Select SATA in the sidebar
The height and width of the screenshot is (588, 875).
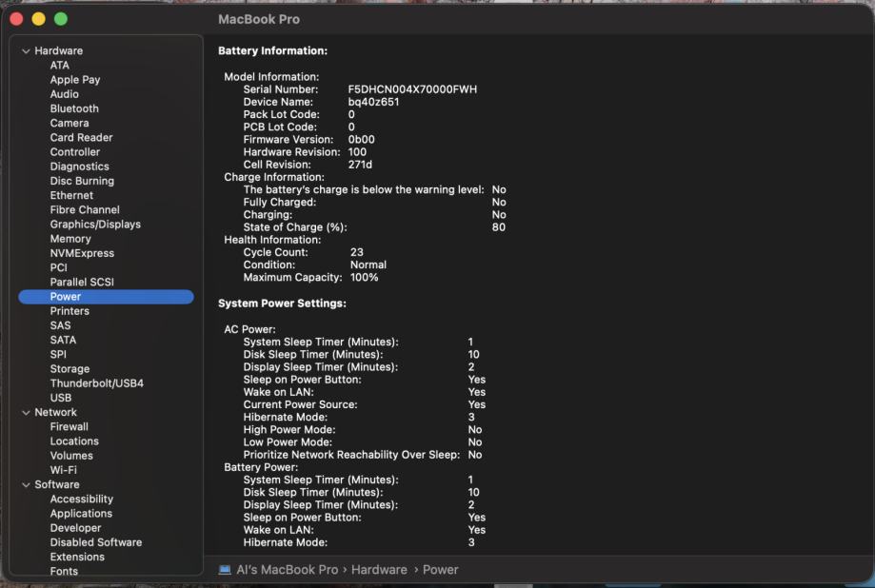coord(63,341)
